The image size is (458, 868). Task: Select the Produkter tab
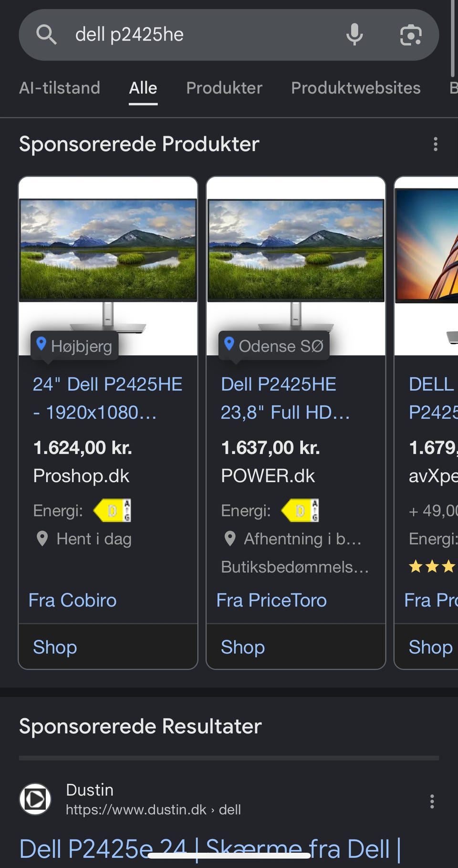click(x=224, y=88)
